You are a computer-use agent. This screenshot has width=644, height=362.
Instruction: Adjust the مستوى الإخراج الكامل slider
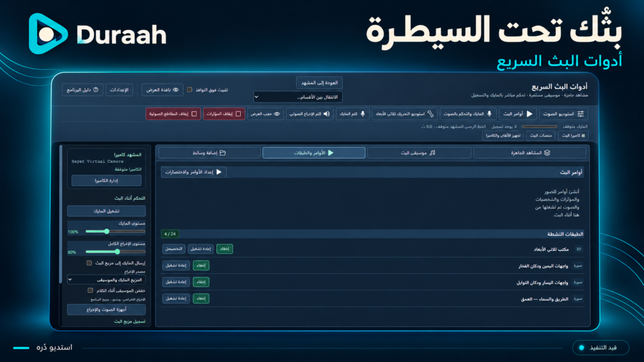(115, 251)
